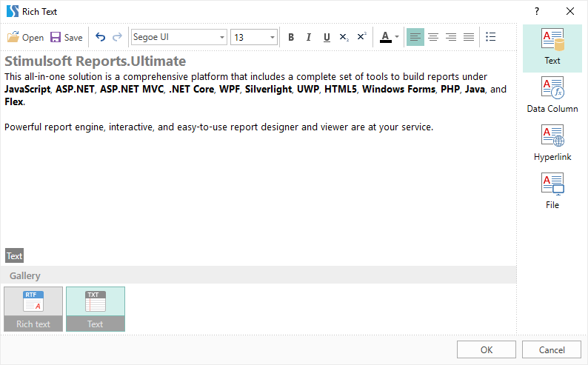Screen dimensions: 588x365
Task: Click the word JavaScript in the text
Action: [x=27, y=89]
